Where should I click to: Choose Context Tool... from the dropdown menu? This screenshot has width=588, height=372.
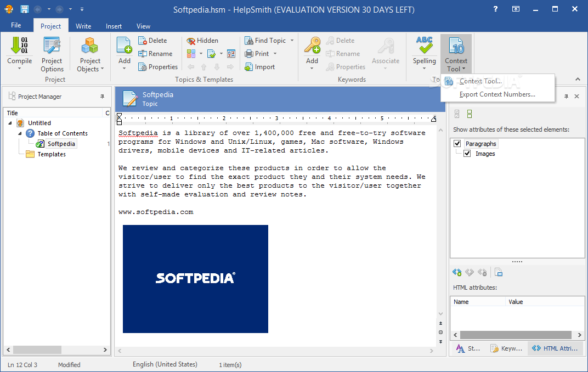[x=497, y=81]
